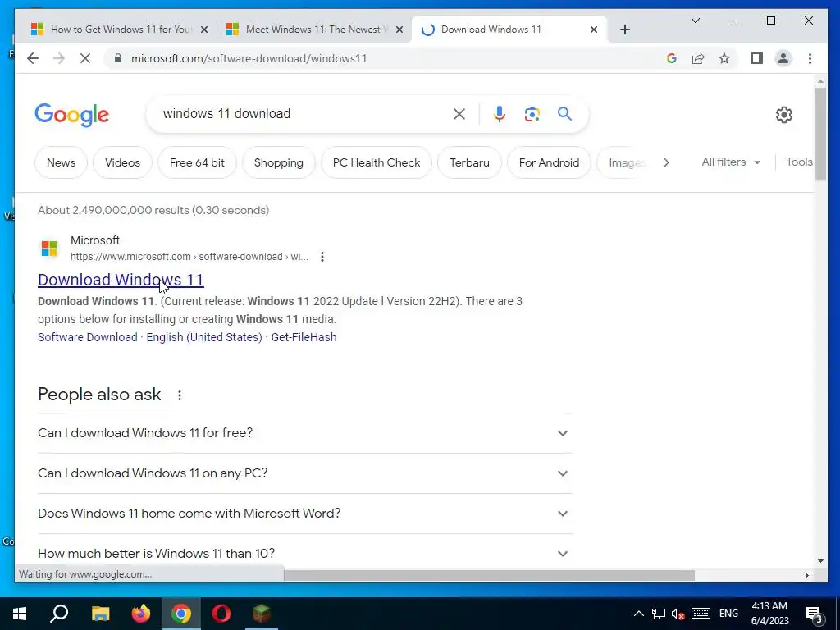The image size is (840, 630).
Task: Open taskbar search magnifier
Action: tap(59, 614)
